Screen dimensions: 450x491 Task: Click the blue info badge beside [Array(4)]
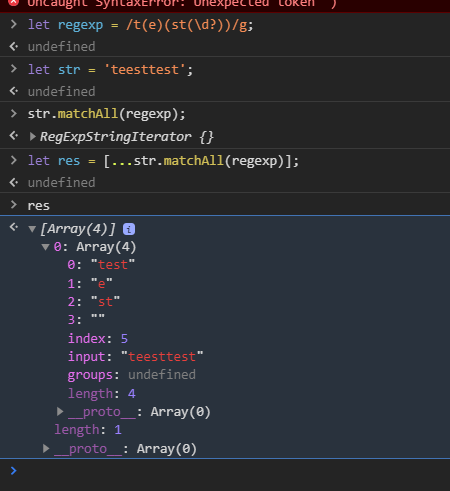point(129,229)
